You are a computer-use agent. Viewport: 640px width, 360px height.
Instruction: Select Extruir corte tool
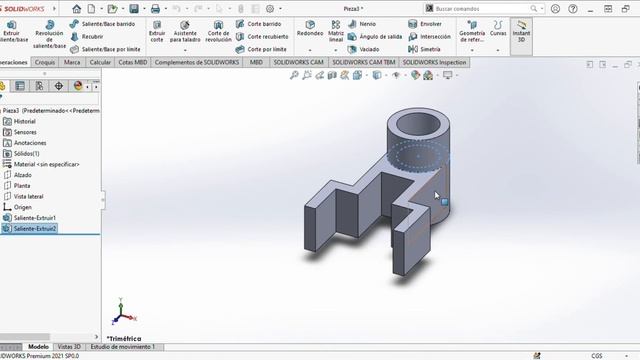(157, 32)
